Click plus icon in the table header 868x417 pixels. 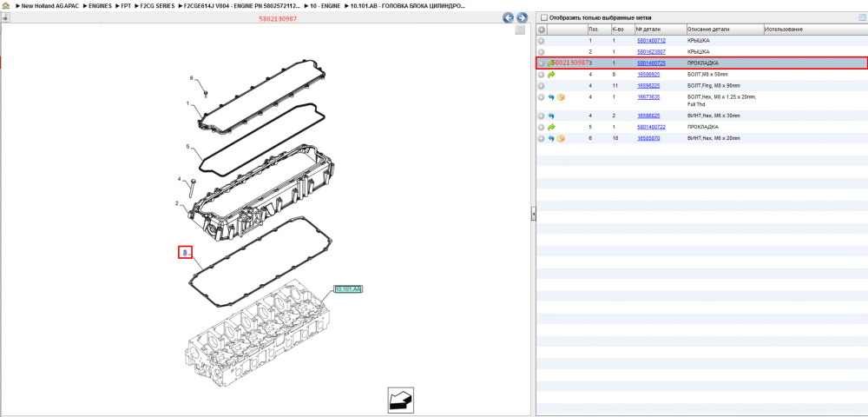click(x=542, y=30)
